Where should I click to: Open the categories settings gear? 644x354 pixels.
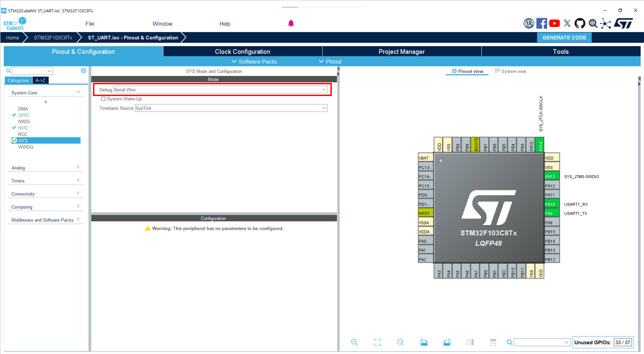click(x=83, y=71)
